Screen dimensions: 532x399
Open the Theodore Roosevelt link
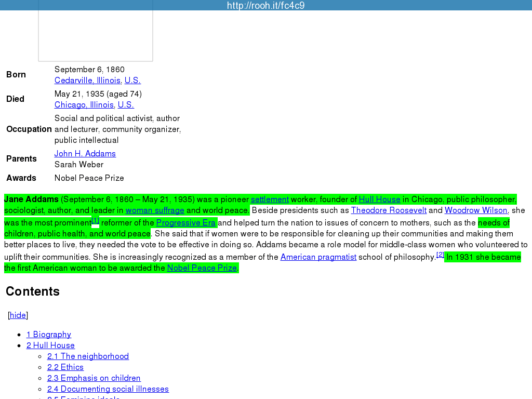pyautogui.click(x=389, y=210)
